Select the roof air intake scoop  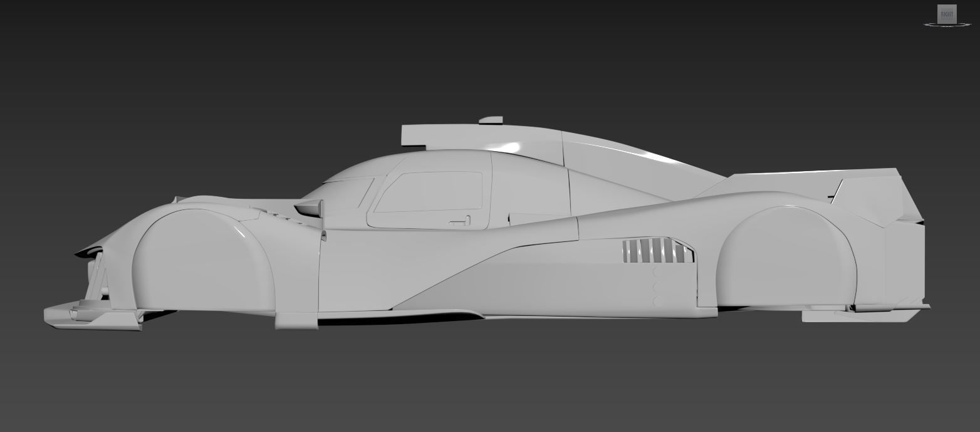tap(481, 144)
